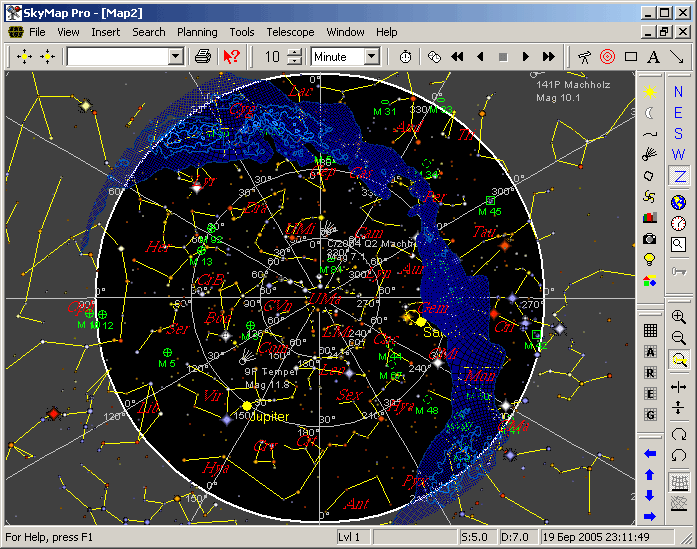Image resolution: width=697 pixels, height=549 pixels.
Task: Click the telescope icon in toolbar
Action: click(585, 57)
